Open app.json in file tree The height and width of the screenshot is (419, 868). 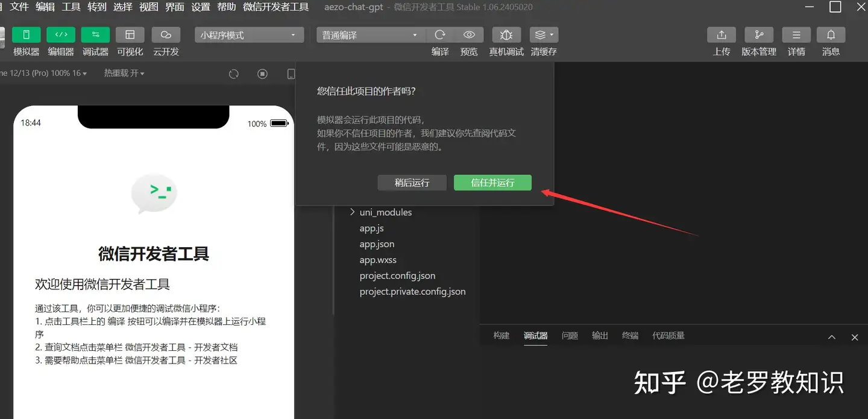[377, 244]
